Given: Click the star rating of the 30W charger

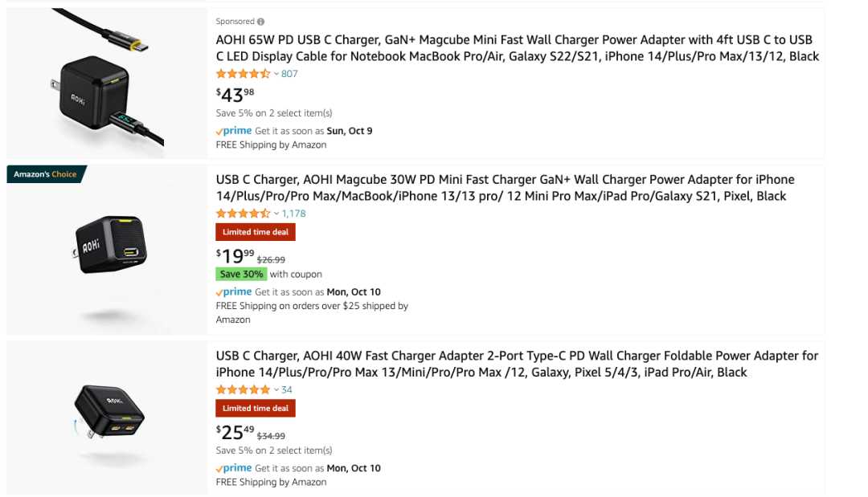Looking at the screenshot, I should point(243,214).
